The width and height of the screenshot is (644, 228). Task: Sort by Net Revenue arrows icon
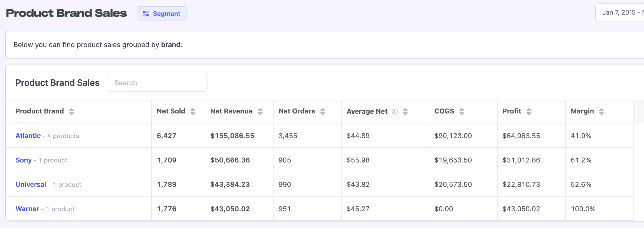point(260,112)
